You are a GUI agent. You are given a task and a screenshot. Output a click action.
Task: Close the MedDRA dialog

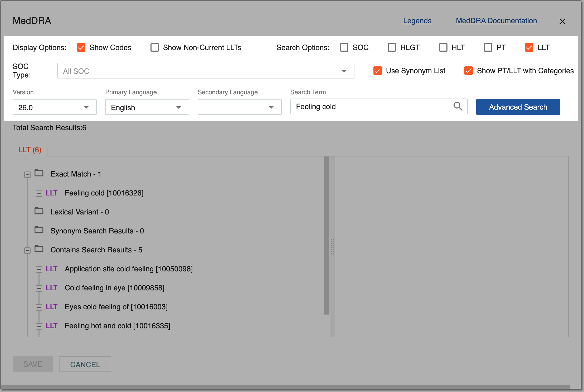tap(562, 21)
